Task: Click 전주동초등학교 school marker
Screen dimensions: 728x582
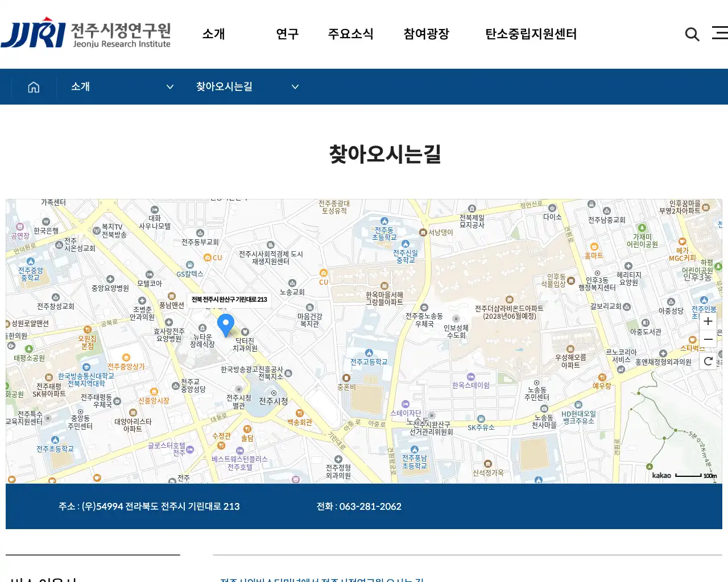Action: pyautogui.click(x=384, y=221)
